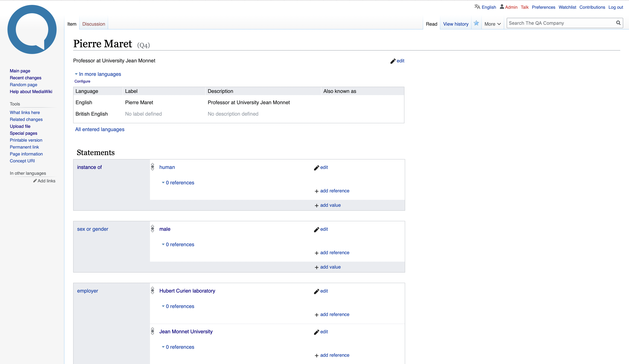Click All entered languages
This screenshot has height=364, width=629.
pos(100,129)
